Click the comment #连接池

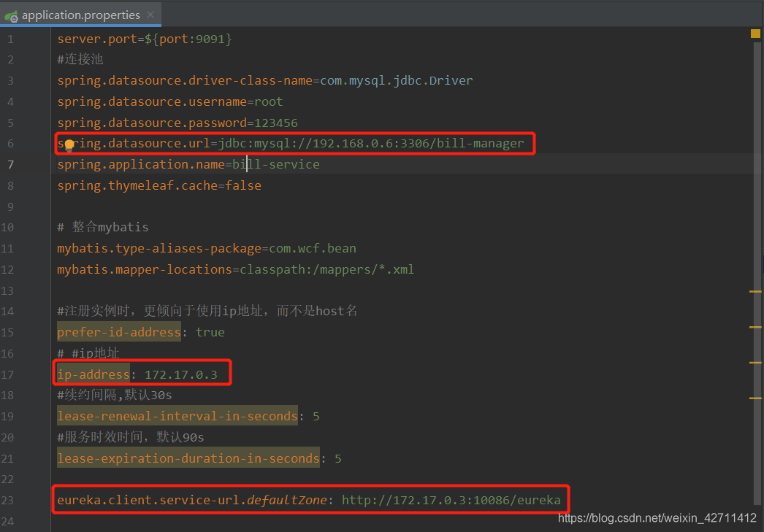tap(80, 59)
